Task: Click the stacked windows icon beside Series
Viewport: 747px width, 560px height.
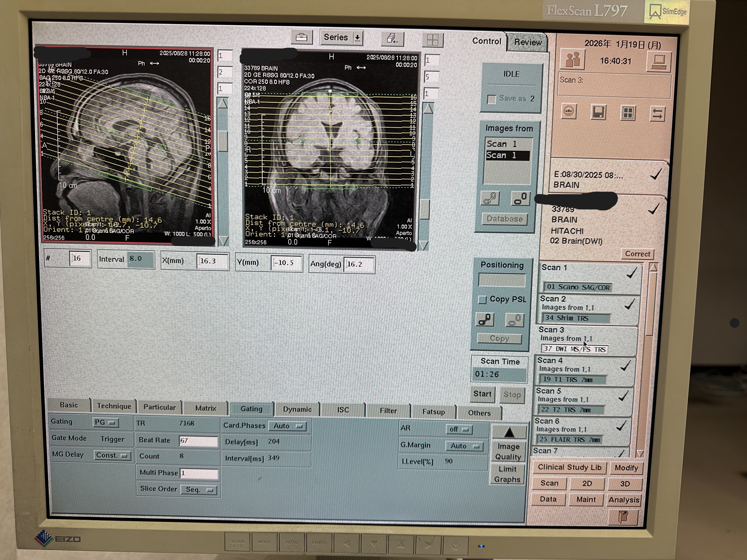Action: pyautogui.click(x=392, y=38)
